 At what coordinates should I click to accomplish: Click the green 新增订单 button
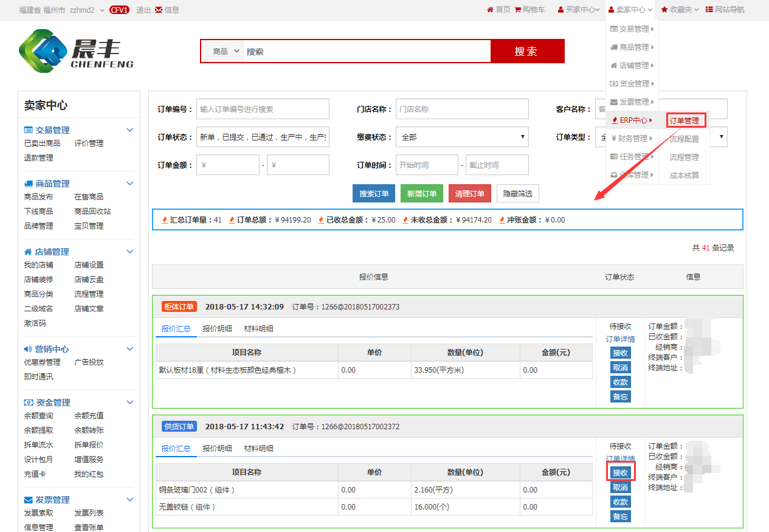tap(422, 193)
